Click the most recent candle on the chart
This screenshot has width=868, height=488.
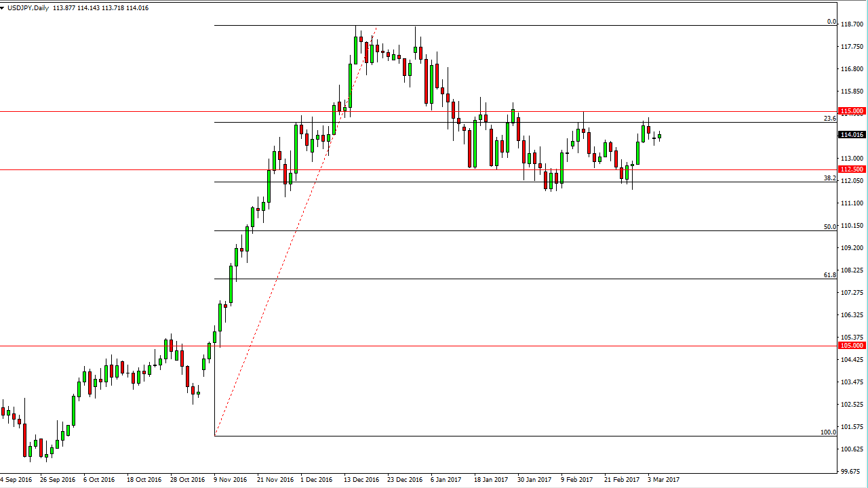pyautogui.click(x=659, y=136)
